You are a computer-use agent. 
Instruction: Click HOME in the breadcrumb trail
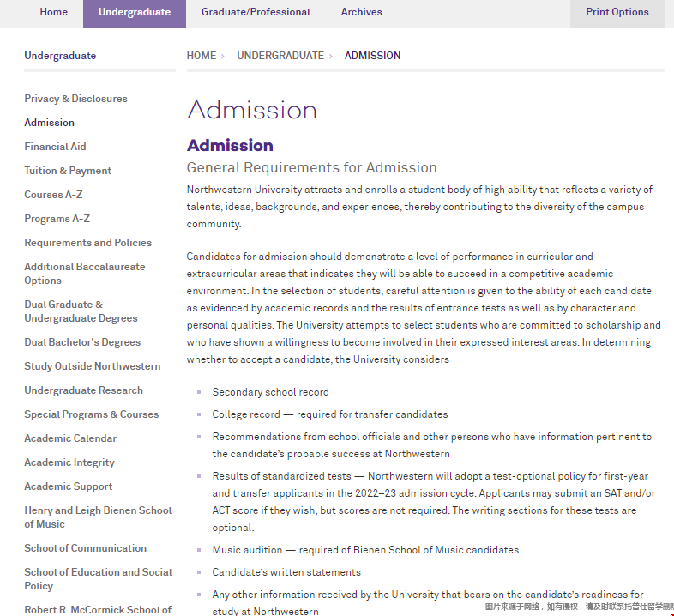tap(202, 56)
